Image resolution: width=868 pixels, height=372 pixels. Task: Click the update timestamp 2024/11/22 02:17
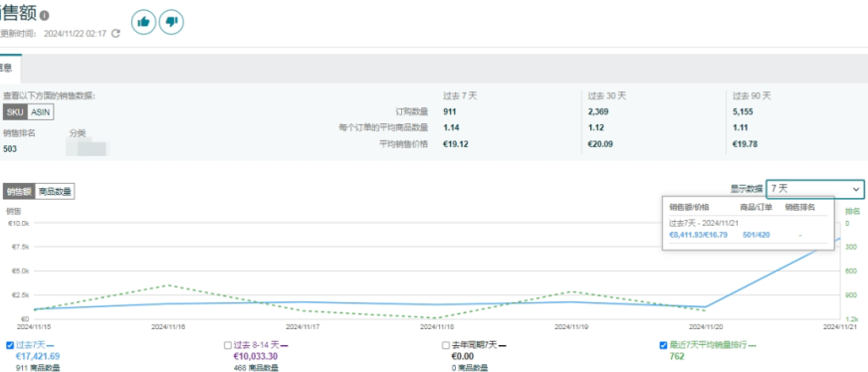point(75,34)
